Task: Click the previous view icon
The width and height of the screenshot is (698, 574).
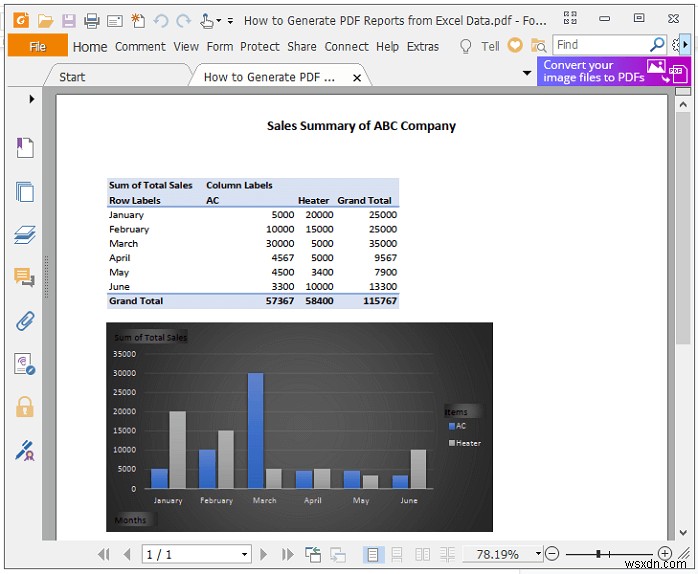Action: point(313,554)
